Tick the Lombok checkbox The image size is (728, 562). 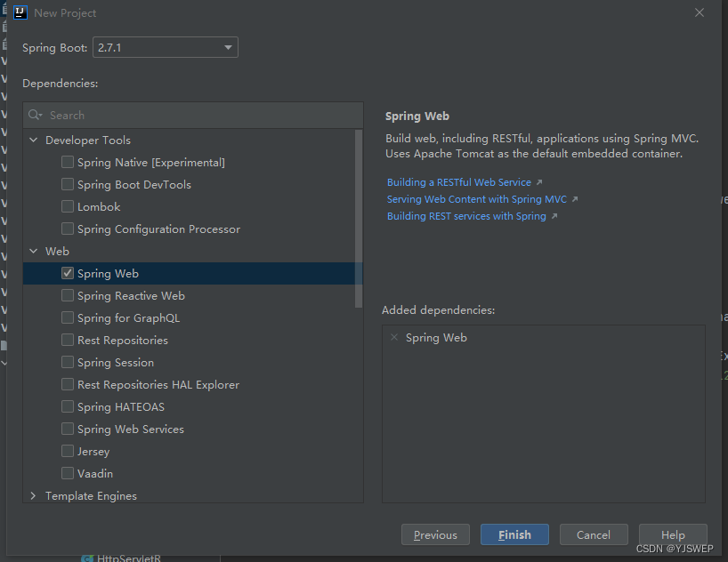68,206
